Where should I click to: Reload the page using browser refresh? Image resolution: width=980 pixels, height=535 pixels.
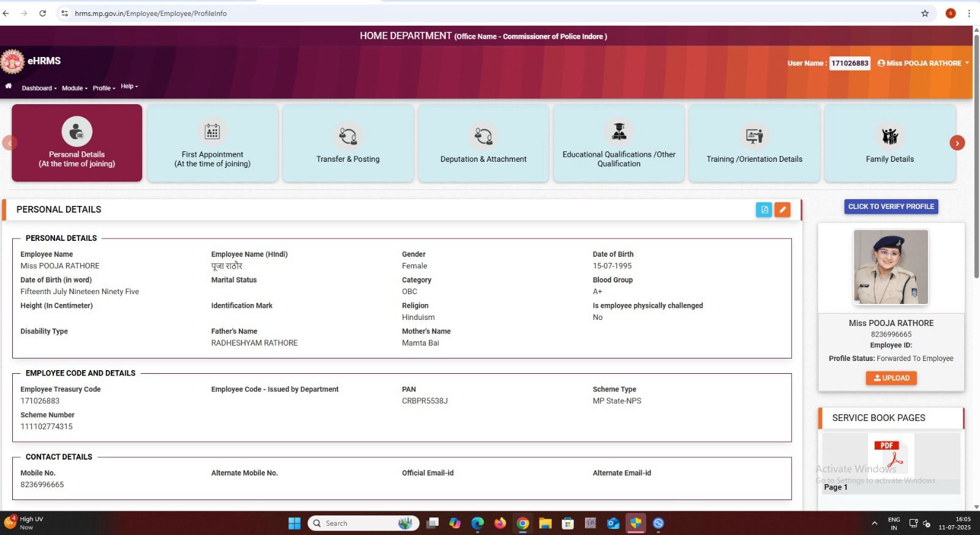point(42,13)
